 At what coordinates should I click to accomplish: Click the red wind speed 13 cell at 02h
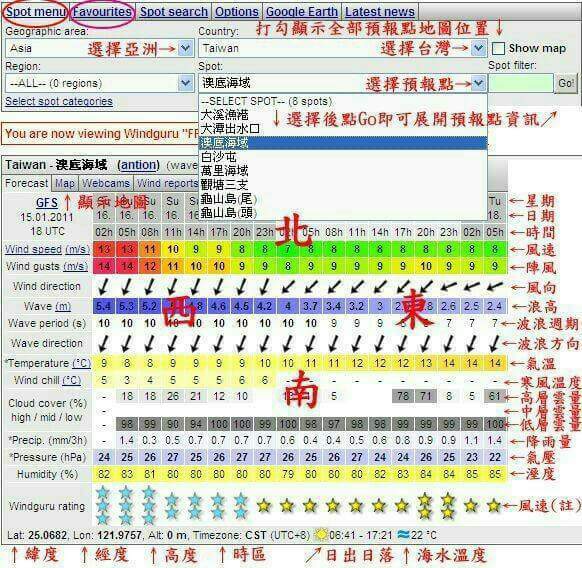(x=104, y=249)
